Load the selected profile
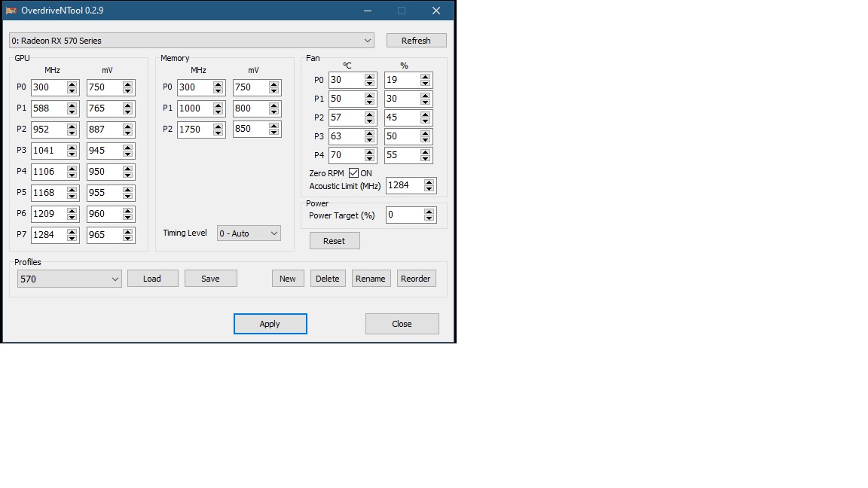This screenshot has width=868, height=488. point(152,279)
